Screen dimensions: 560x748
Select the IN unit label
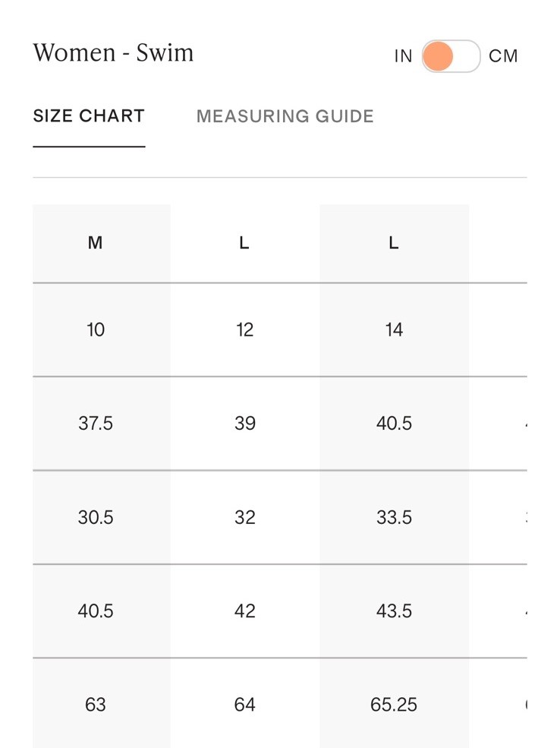403,56
